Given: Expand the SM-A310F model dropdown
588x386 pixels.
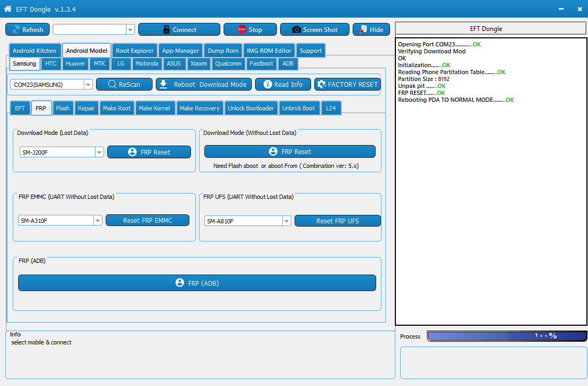Looking at the screenshot, I should [98, 220].
